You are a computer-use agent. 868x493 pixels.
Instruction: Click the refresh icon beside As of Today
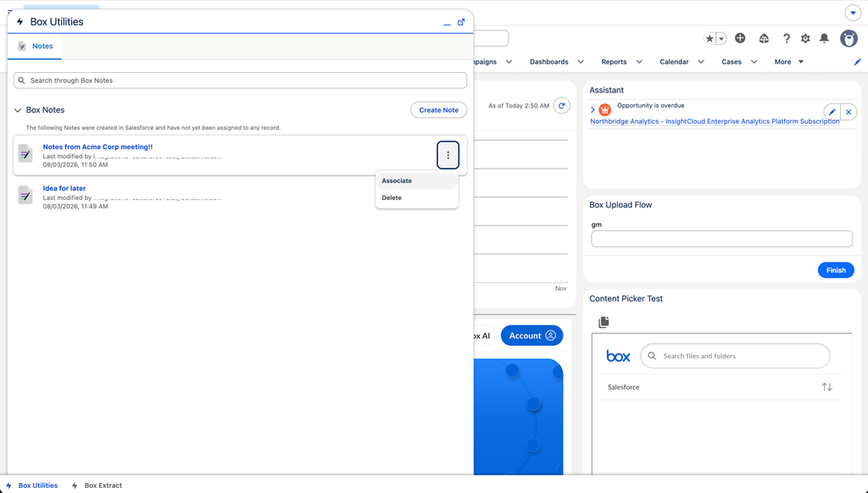coord(562,106)
